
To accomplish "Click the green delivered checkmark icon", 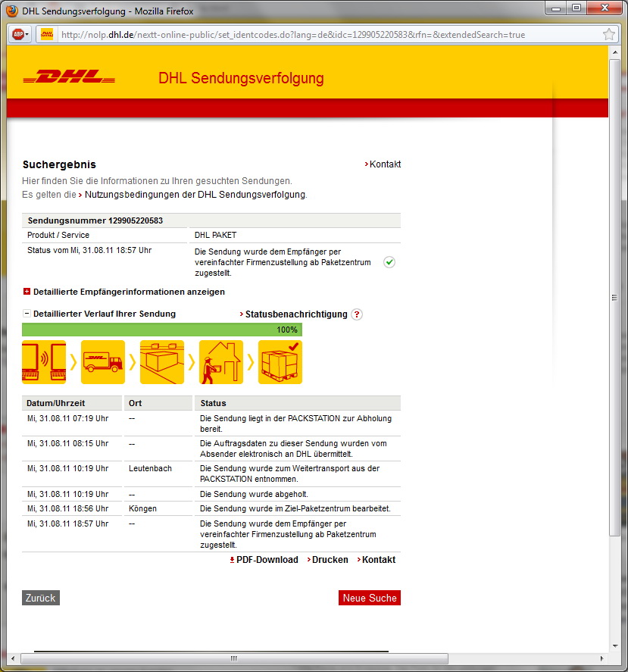I will 389,262.
